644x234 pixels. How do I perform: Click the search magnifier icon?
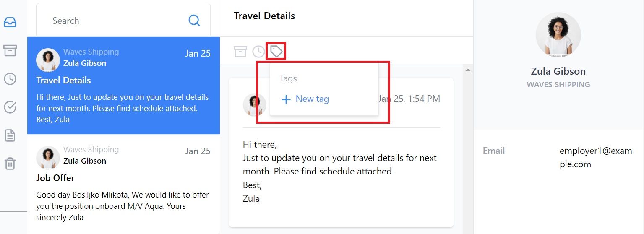click(x=194, y=21)
